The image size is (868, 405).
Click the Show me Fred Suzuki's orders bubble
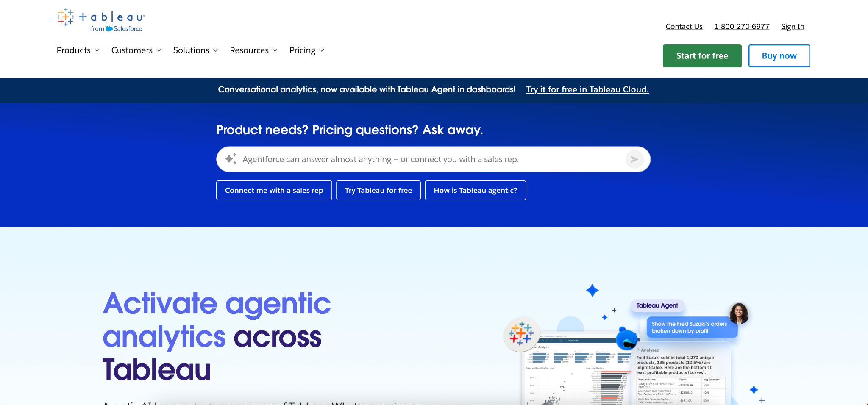click(692, 327)
